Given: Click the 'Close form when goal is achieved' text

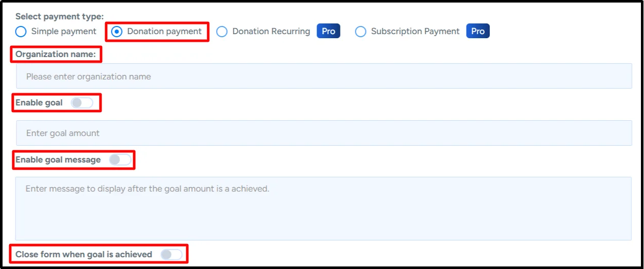Looking at the screenshot, I should pos(84,254).
